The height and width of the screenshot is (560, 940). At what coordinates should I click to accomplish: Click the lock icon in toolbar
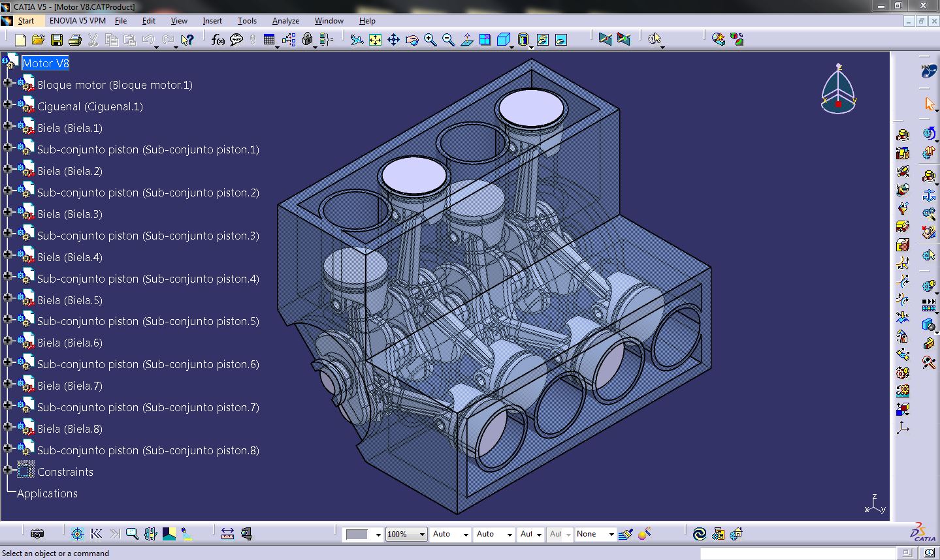tap(307, 40)
